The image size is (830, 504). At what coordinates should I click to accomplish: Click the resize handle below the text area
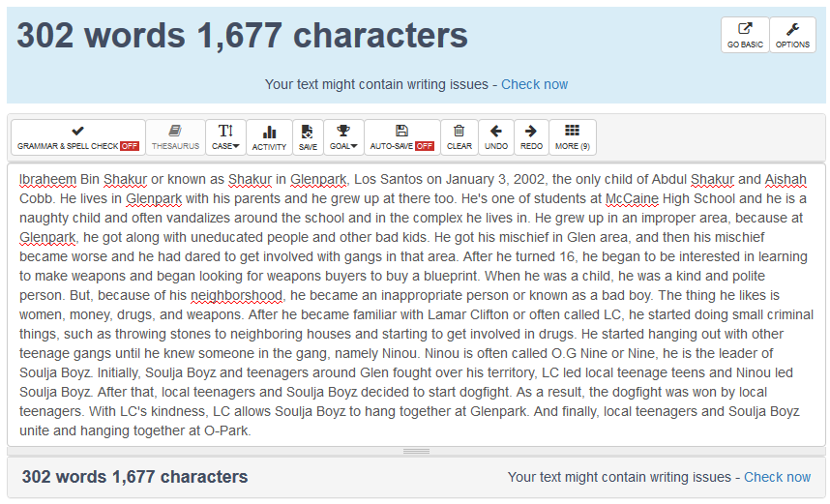coord(416,451)
